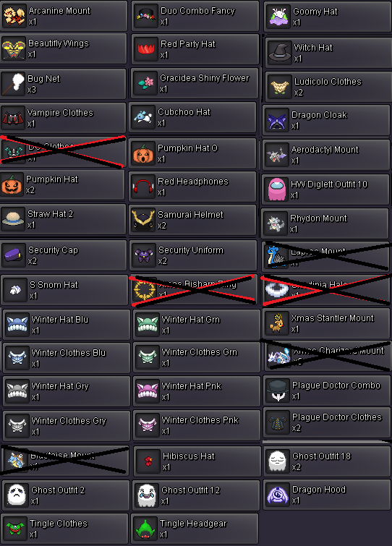Choose the Bug Net item entry
Viewport: 392px width, 546px height.
63,84
